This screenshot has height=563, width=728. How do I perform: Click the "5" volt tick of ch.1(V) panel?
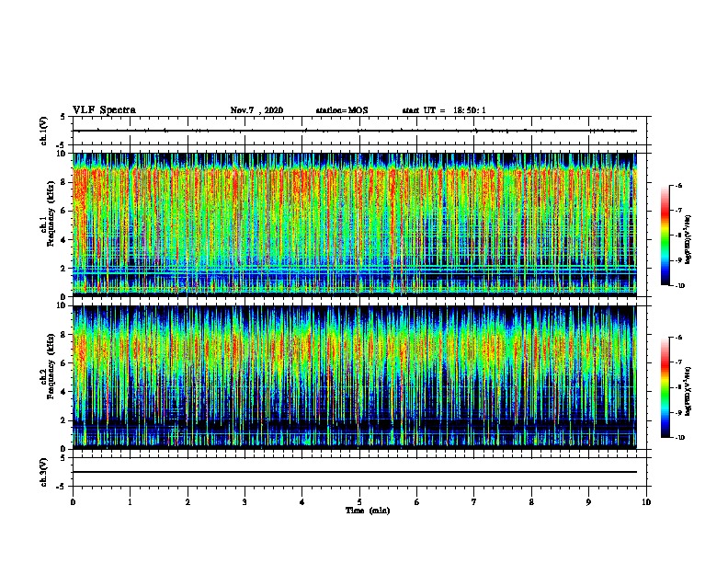[63, 117]
